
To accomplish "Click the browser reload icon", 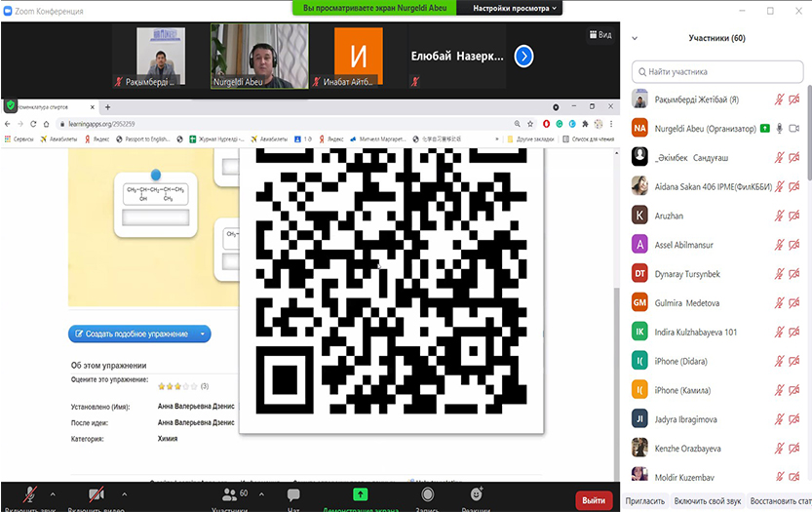I will coord(33,124).
